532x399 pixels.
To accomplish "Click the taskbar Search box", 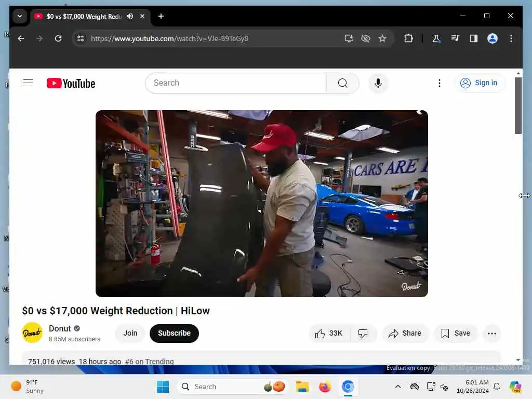I will point(232,387).
